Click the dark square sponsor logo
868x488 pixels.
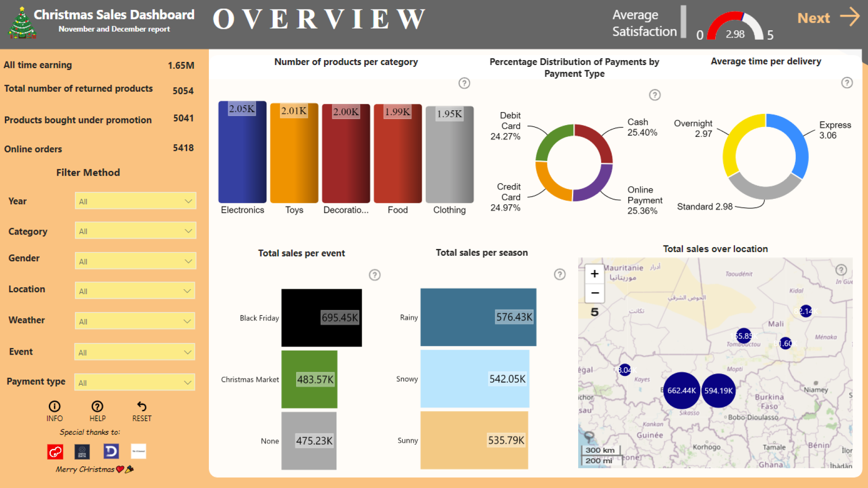coord(82,451)
